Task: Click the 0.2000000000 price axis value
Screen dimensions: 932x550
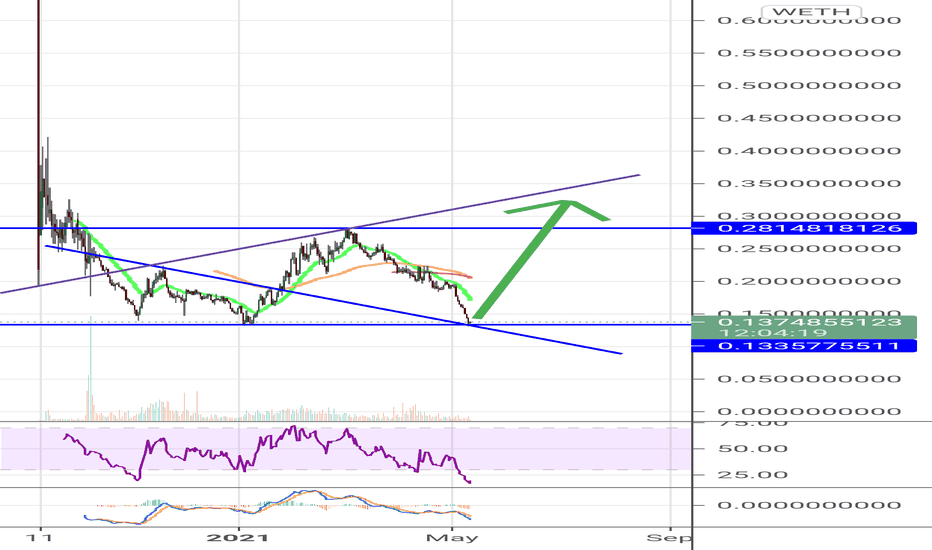Action: point(810,281)
